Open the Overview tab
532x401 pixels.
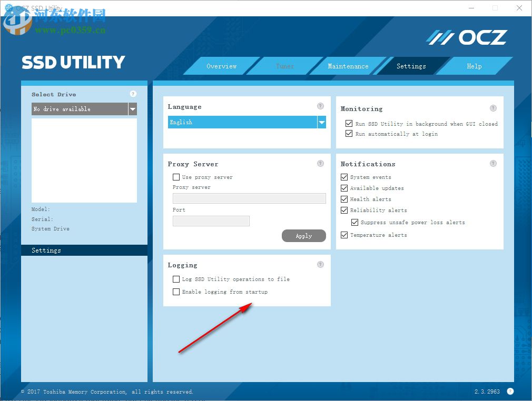point(221,66)
